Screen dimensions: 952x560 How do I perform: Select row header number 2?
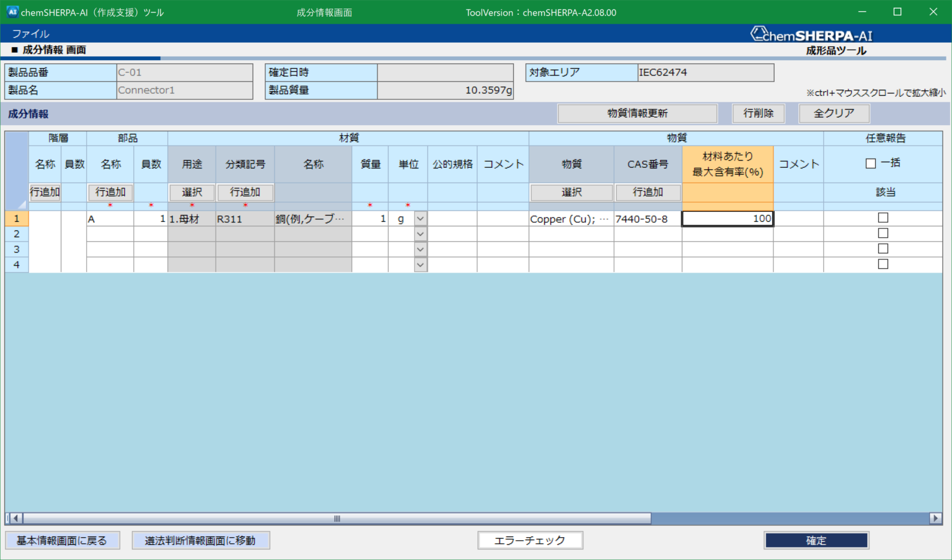pyautogui.click(x=17, y=234)
